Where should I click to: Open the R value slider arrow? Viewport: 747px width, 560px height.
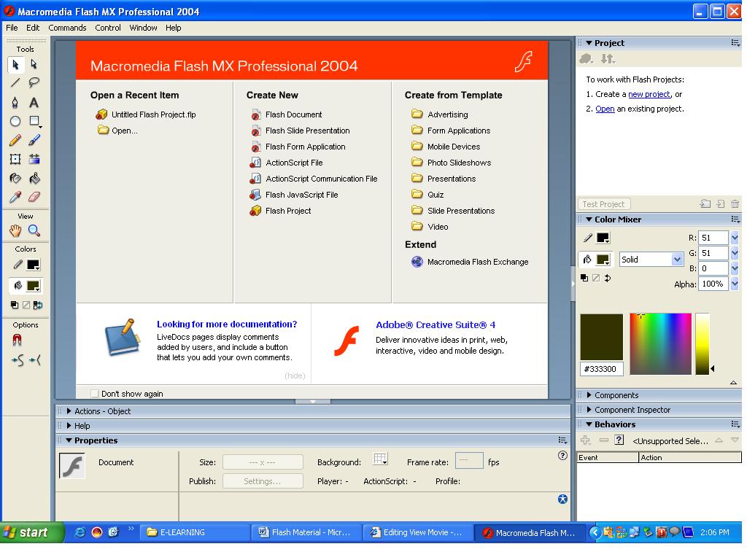[x=735, y=238]
